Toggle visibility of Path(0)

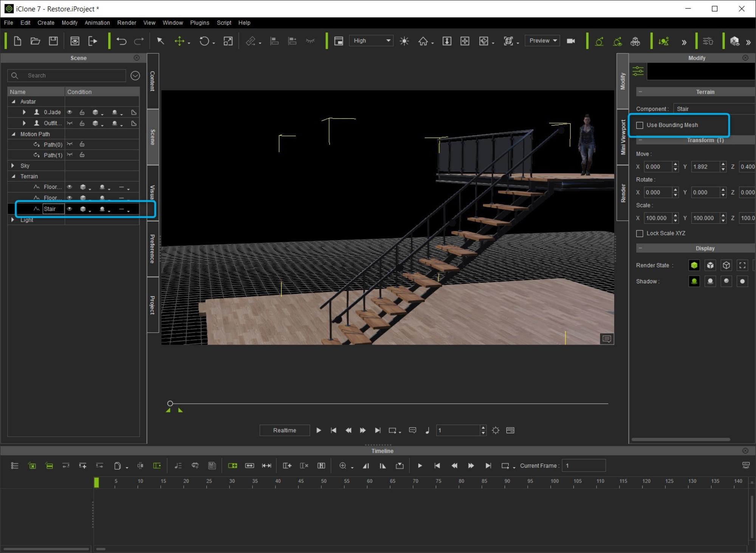(70, 144)
